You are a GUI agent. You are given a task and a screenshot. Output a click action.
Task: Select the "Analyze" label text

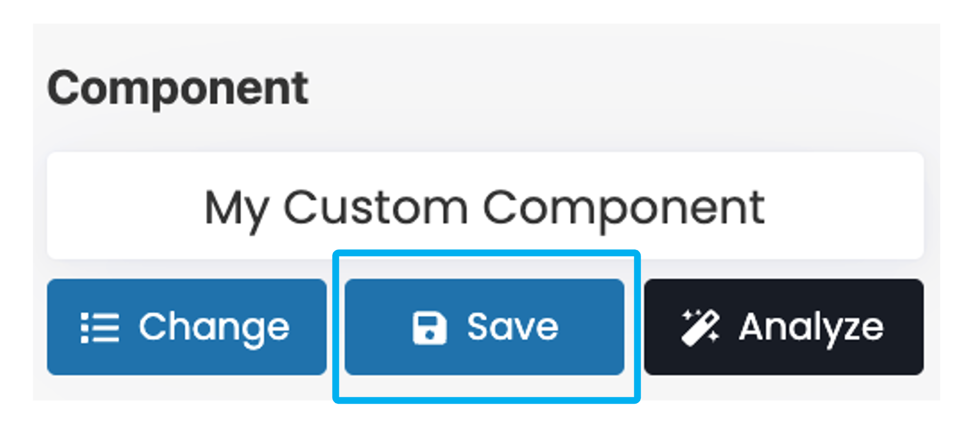(x=811, y=327)
